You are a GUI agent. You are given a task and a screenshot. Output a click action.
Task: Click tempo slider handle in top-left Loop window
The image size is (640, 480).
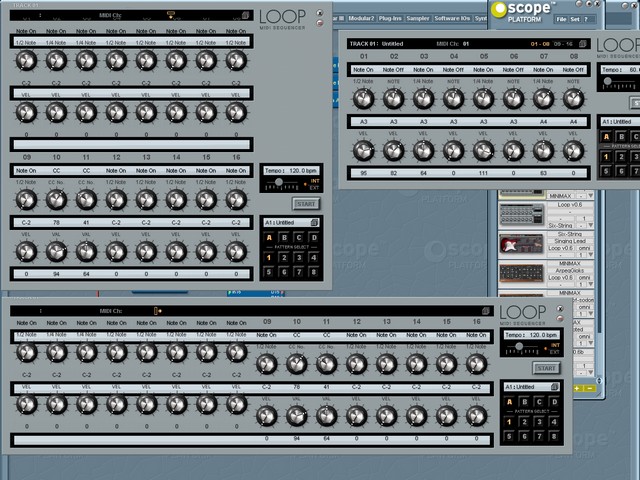point(279,182)
